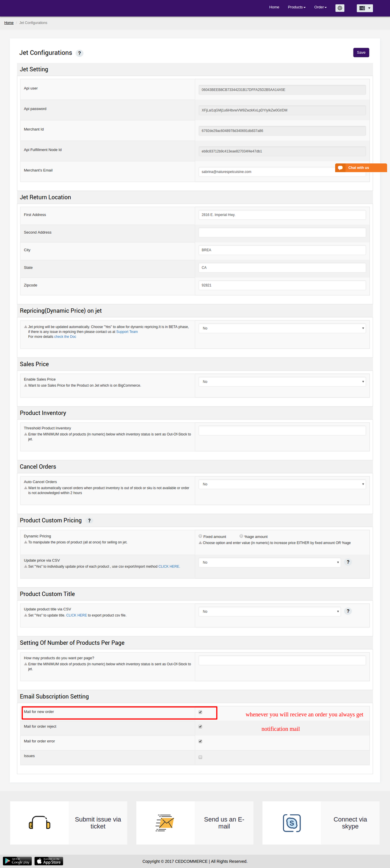Screen dimensions: 390x868
Task: Open the Order menu in navbar
Action: pos(320,7)
